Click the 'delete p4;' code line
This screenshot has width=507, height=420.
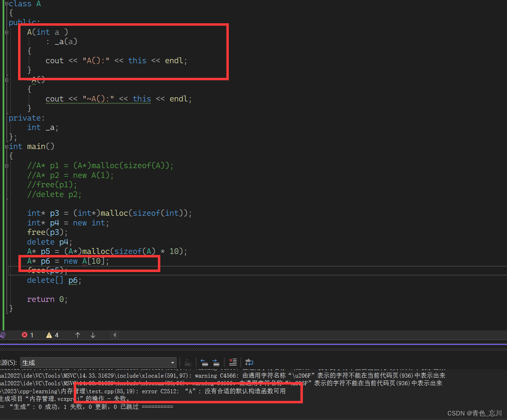tap(50, 242)
